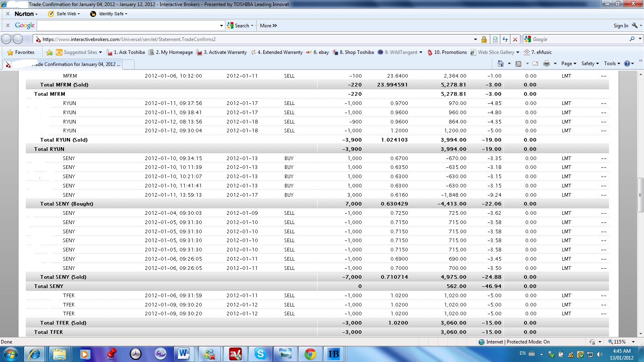Open the Help question mark icon
The image size is (644, 362).
point(627,64)
